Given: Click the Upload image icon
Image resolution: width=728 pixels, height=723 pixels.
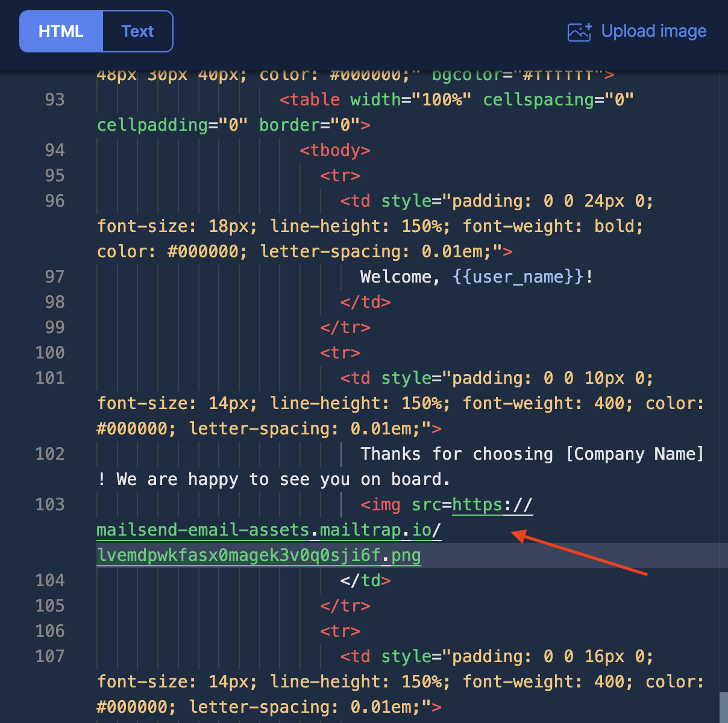Looking at the screenshot, I should (x=579, y=33).
